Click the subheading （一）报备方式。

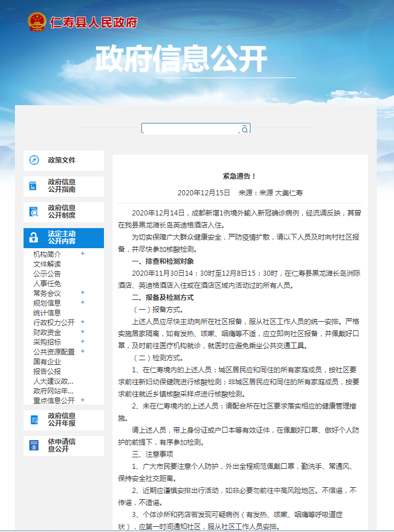[x=159, y=310]
